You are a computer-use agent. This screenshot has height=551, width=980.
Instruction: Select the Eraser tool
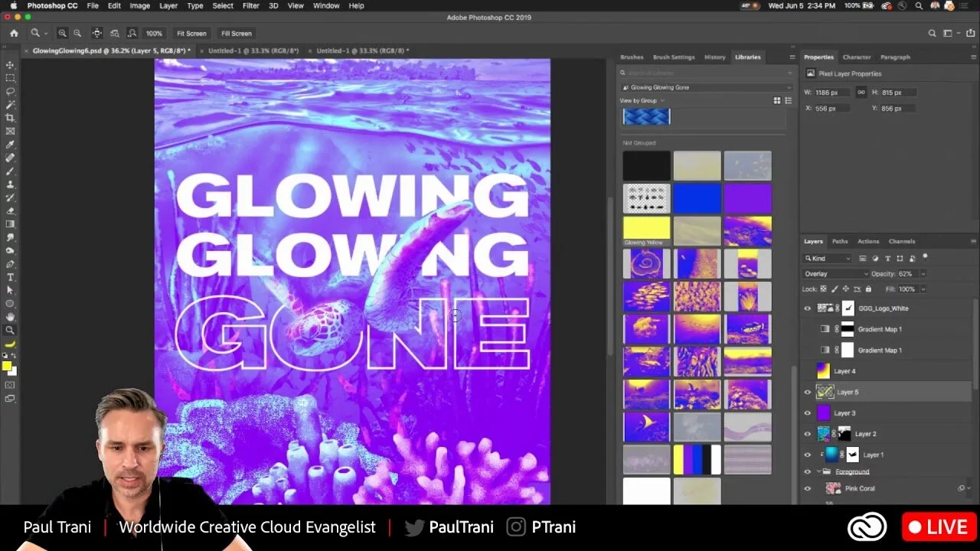point(10,210)
